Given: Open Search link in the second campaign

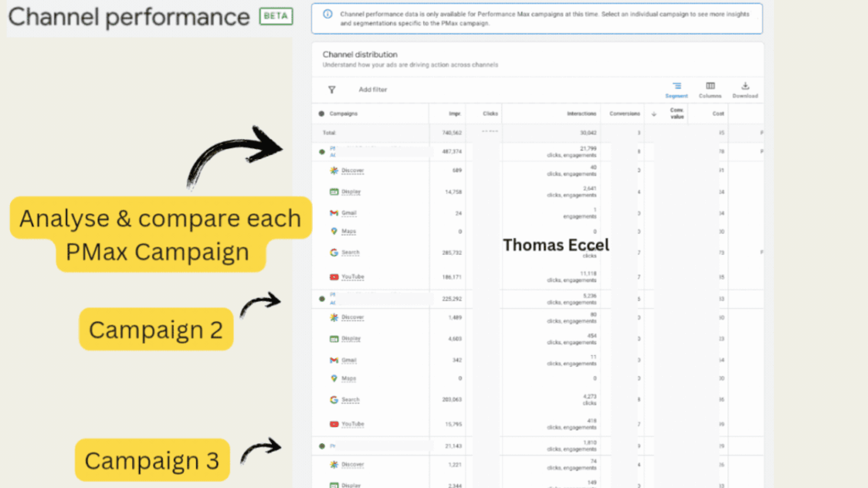Looking at the screenshot, I should point(351,400).
